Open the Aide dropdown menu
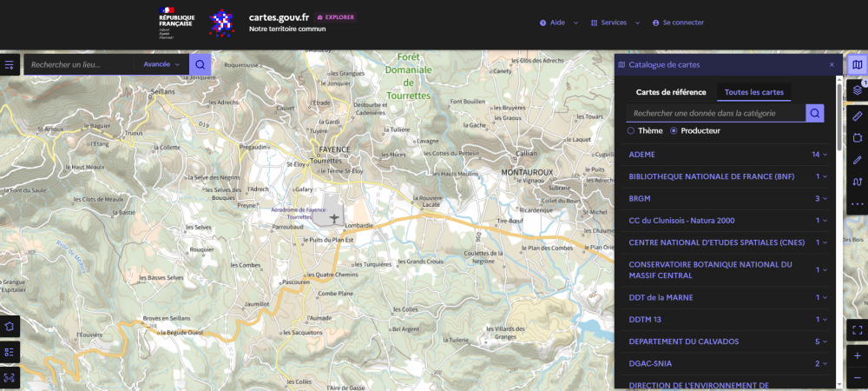868x391 pixels. [558, 23]
